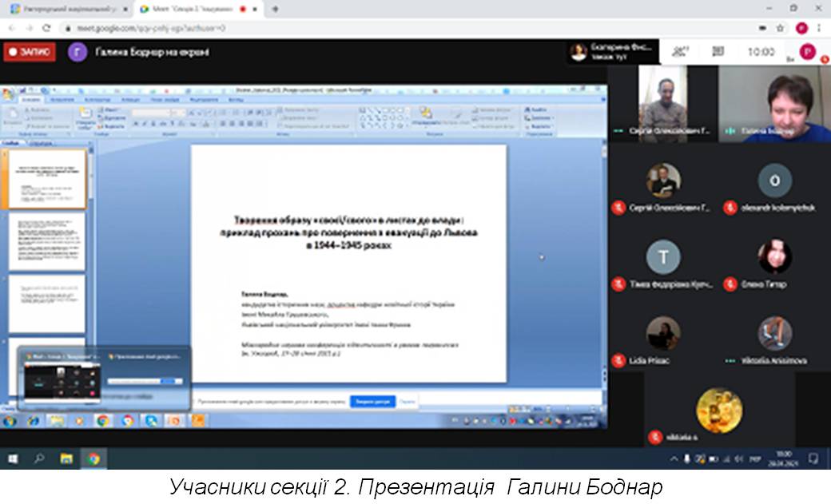Click Viktoriia Anisimova participant avatar
This screenshot has height=504, width=831.
pos(774,333)
